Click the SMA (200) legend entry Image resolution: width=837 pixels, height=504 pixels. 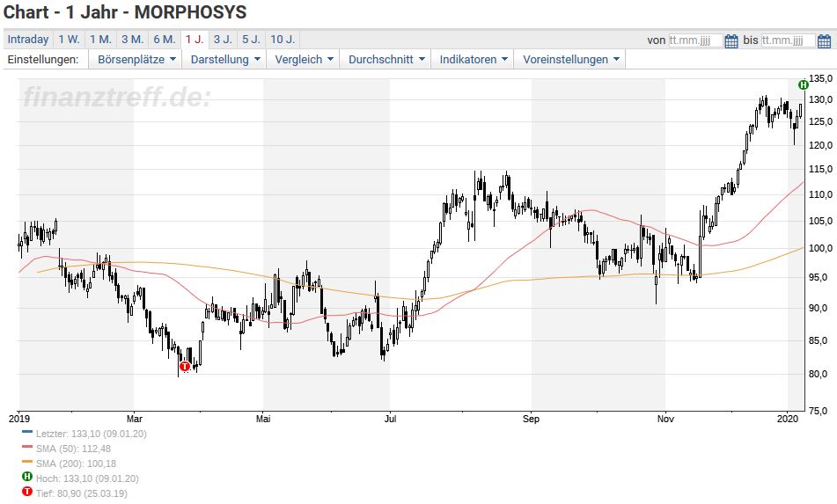click(x=76, y=464)
